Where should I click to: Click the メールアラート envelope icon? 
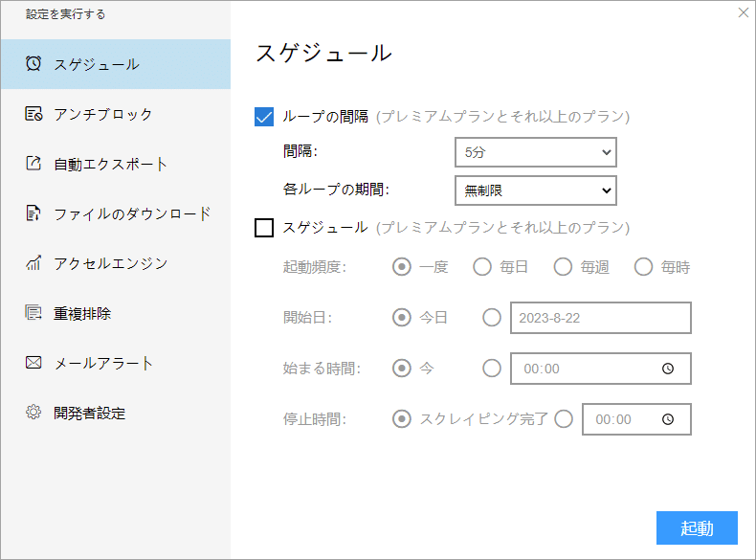click(x=33, y=363)
